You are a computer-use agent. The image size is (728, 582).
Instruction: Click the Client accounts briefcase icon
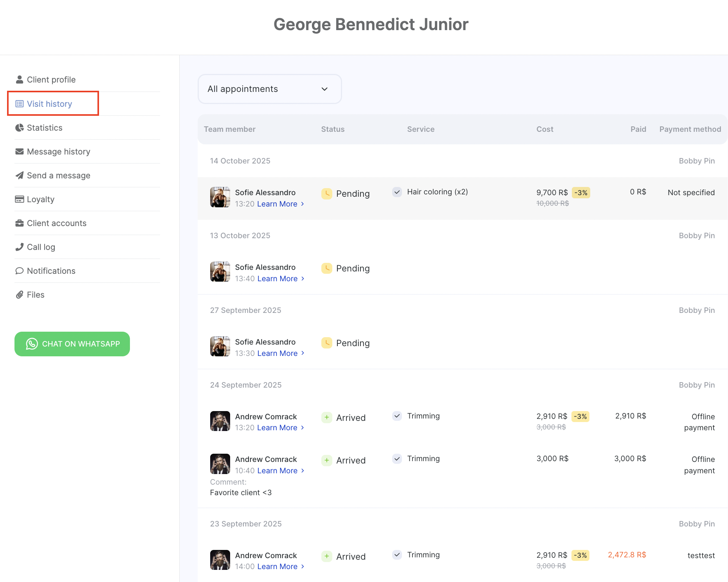coord(19,223)
